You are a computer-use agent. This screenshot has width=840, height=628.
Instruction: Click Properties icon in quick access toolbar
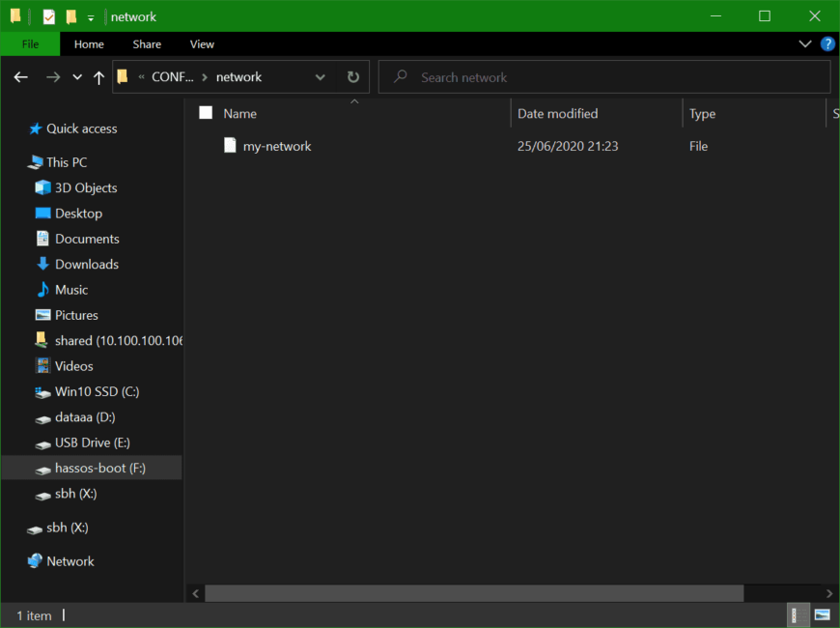(x=49, y=16)
